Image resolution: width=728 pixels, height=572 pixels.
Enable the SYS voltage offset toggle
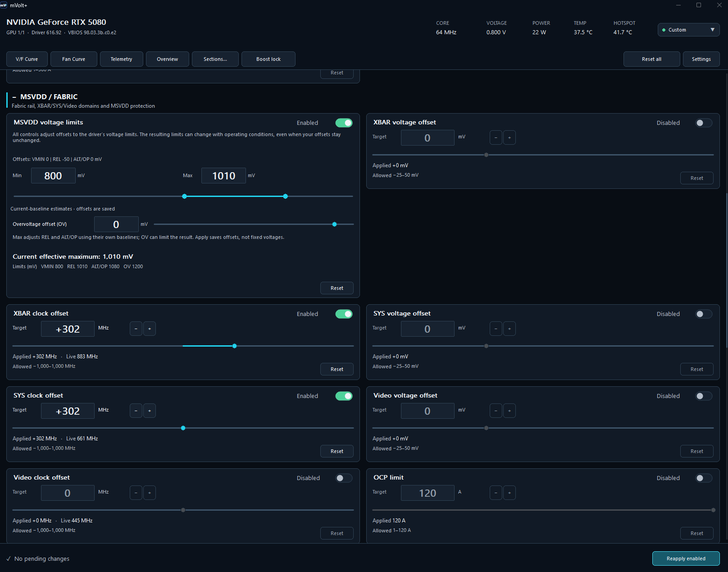704,314
